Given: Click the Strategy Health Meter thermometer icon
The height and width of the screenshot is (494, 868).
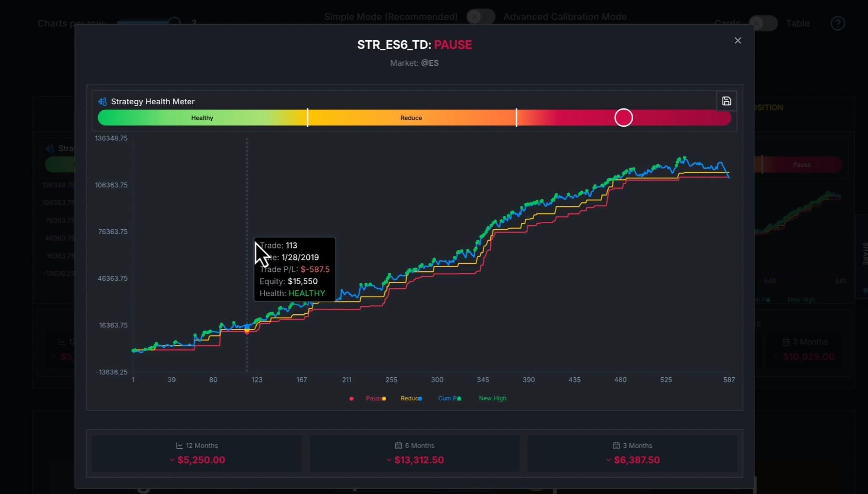Looking at the screenshot, I should click(x=102, y=101).
